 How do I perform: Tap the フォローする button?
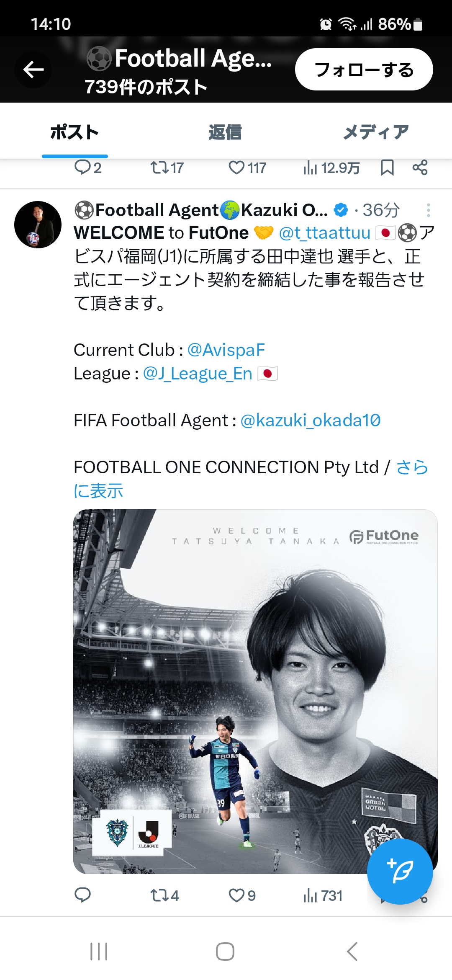[364, 69]
